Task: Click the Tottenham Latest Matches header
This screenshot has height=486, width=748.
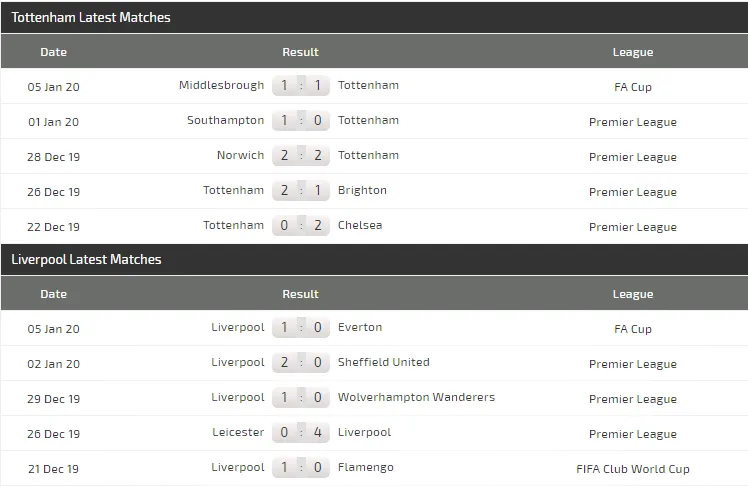Action: click(x=91, y=18)
